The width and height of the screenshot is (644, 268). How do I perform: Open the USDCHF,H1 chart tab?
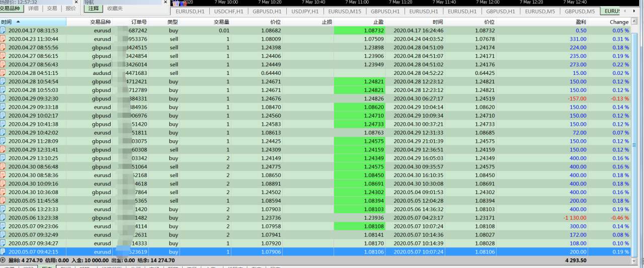229,12
